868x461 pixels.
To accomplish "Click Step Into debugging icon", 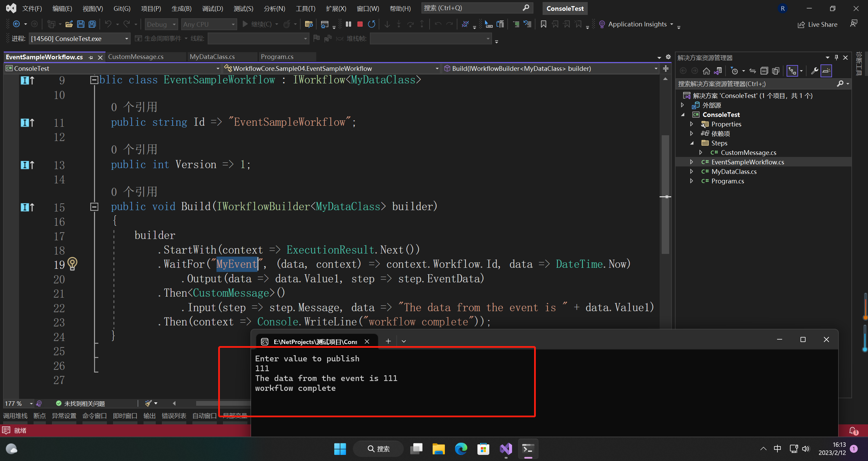I will tap(399, 24).
